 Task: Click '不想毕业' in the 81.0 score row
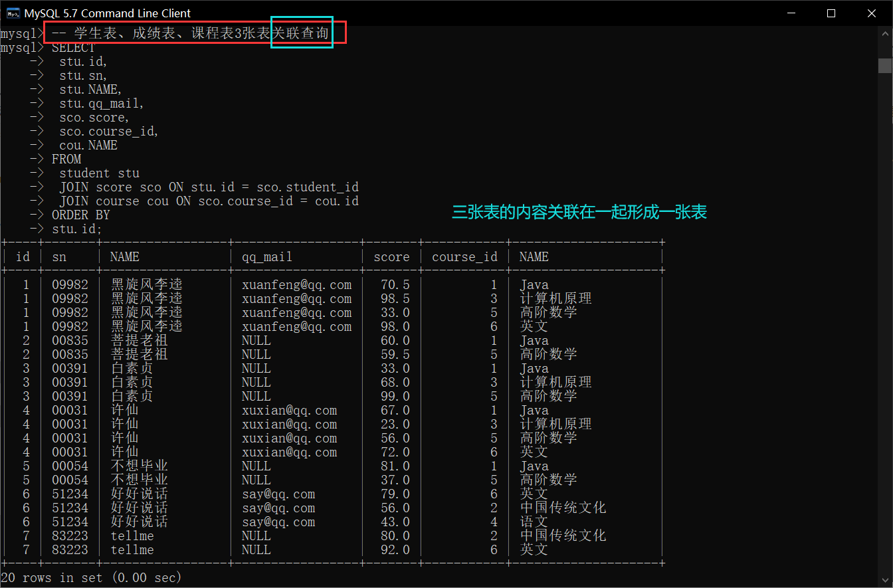tap(139, 466)
